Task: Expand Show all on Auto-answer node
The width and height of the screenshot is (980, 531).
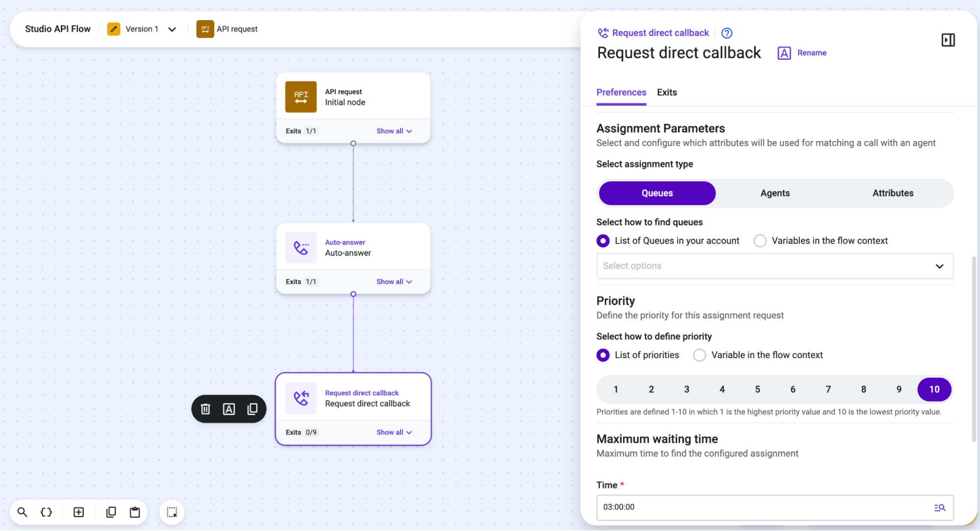Action: (394, 282)
